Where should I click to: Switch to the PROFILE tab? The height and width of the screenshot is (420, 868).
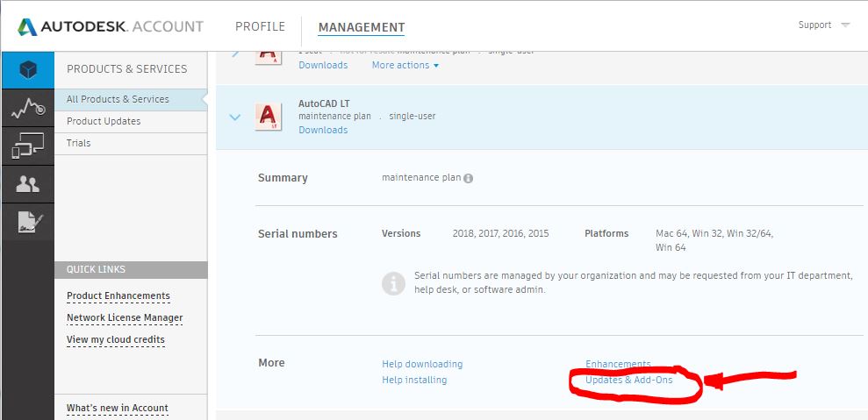tap(260, 26)
